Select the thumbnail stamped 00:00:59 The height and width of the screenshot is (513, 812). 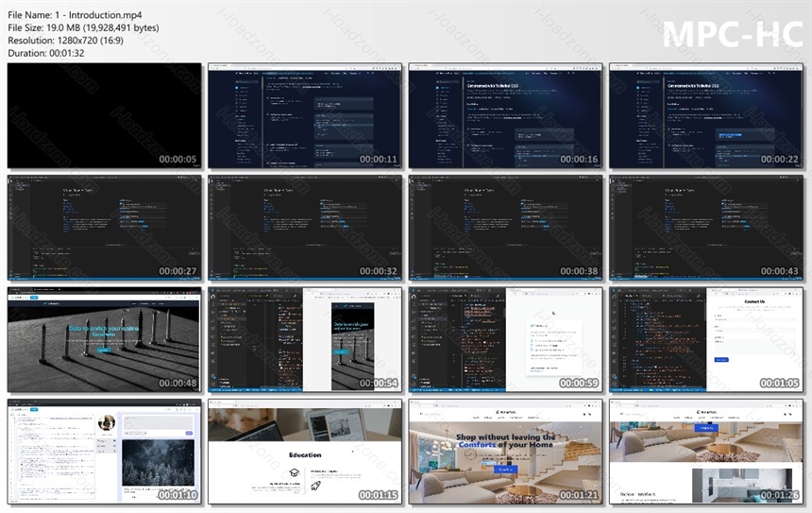[505, 339]
